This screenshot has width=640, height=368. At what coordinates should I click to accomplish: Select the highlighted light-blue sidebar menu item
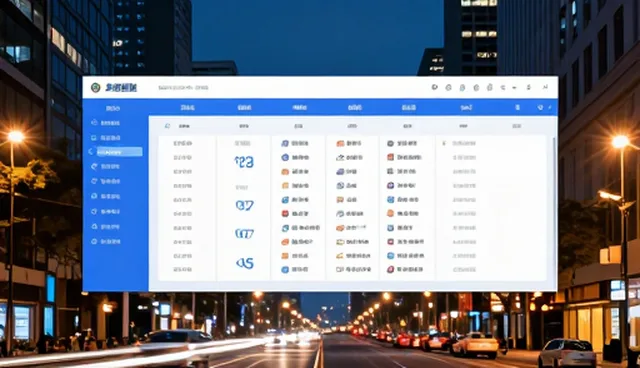(120, 152)
